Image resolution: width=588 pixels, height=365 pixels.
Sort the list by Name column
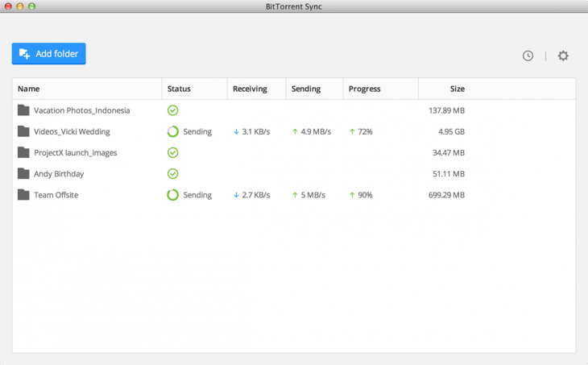29,89
